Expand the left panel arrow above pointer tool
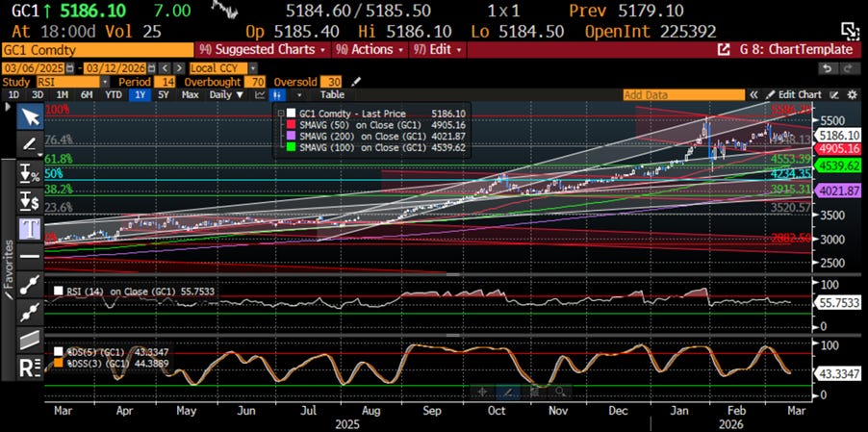This screenshot has width=868, height=432. pos(7,106)
